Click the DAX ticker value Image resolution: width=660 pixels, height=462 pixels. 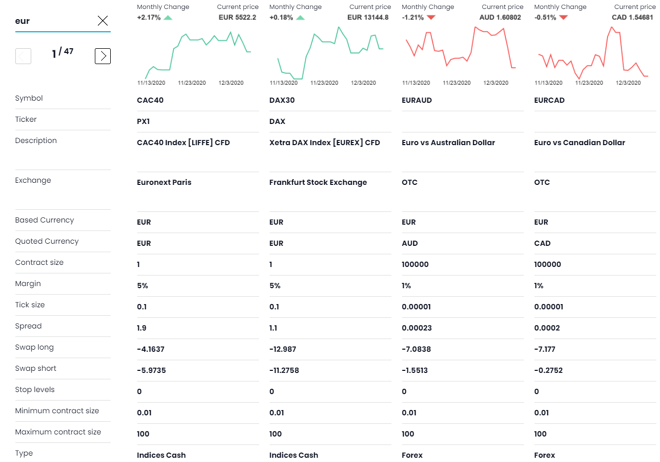277,121
